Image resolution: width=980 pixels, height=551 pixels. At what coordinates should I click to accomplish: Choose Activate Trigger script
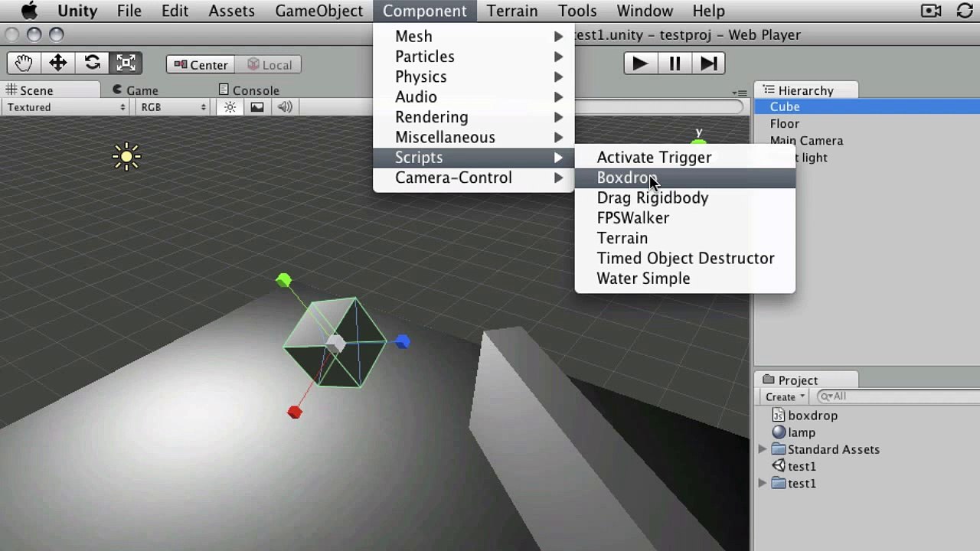point(685,157)
